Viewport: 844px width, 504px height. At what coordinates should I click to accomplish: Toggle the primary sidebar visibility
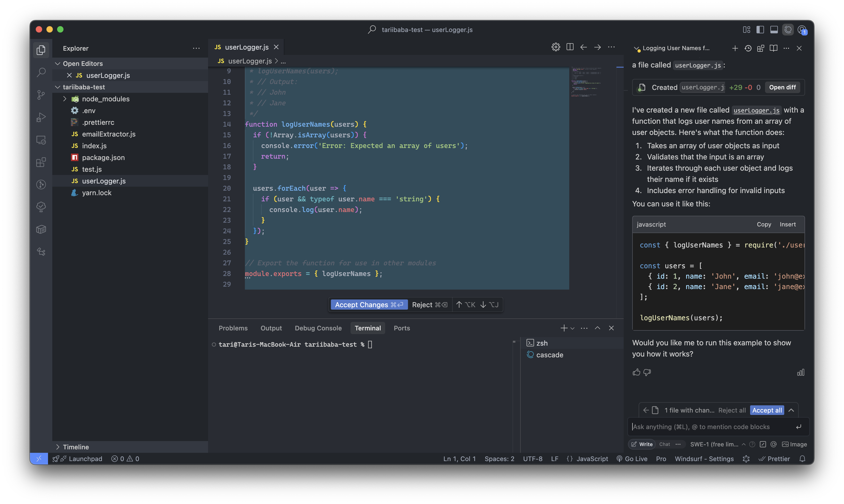[760, 30]
